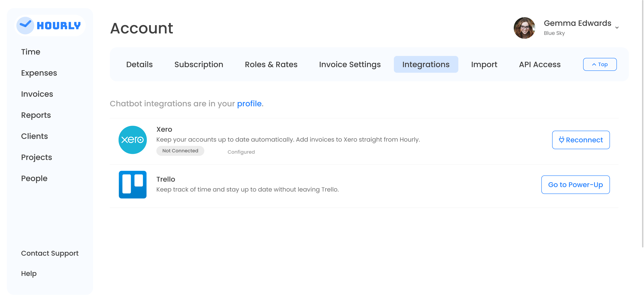
Task: Open Expenses from the sidebar
Action: [39, 73]
